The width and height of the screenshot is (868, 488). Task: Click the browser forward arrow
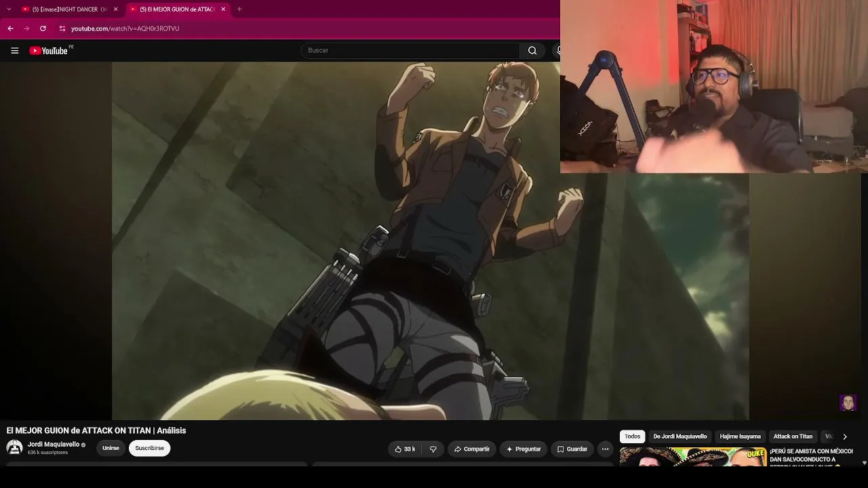(26, 28)
